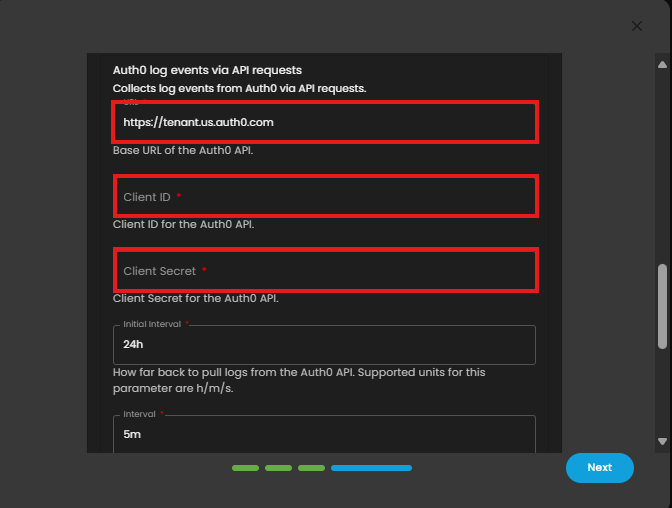Edit the Interval field showing 5m
The width and height of the screenshot is (672, 508).
tap(324, 434)
